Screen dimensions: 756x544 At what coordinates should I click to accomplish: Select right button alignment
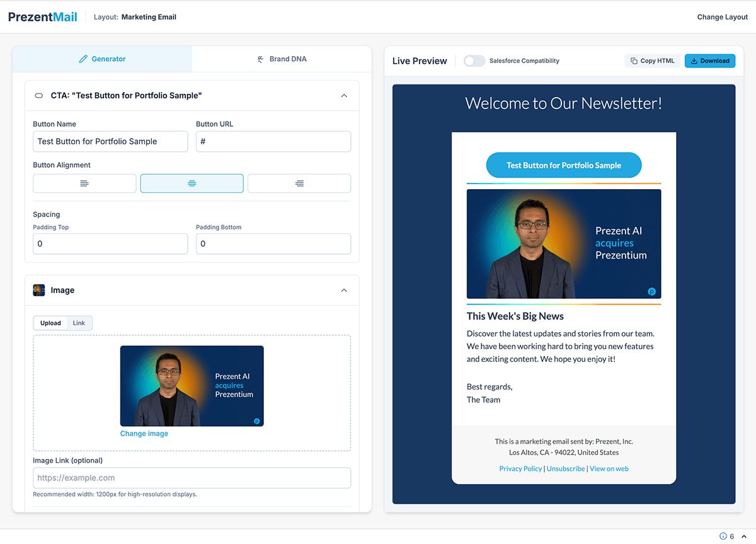299,183
